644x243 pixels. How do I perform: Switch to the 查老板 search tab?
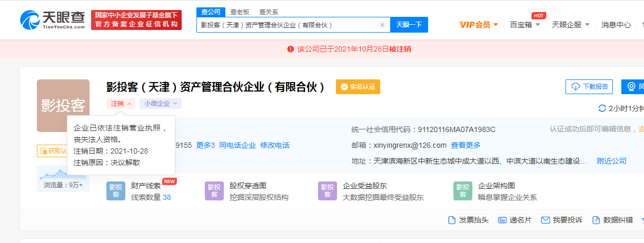(x=240, y=12)
